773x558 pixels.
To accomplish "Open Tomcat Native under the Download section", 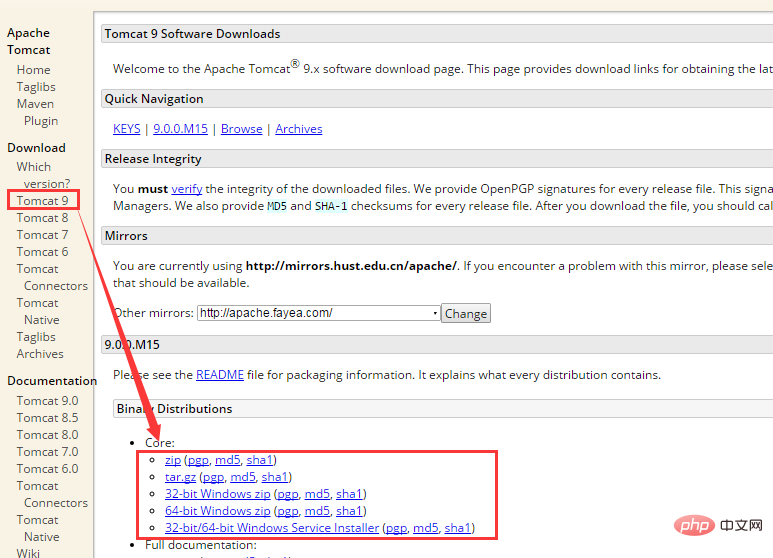I will tap(38, 312).
